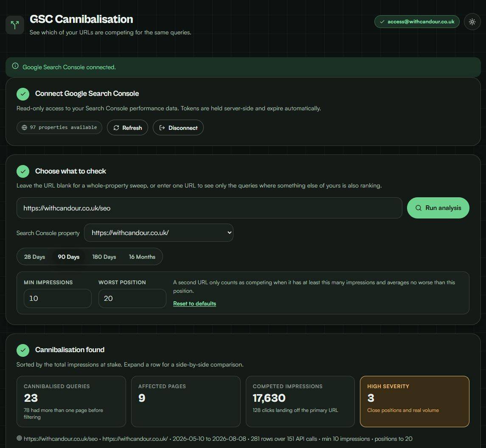
Task: Click the '281 rows over 151 API calls' summary text
Action: [x=284, y=439]
